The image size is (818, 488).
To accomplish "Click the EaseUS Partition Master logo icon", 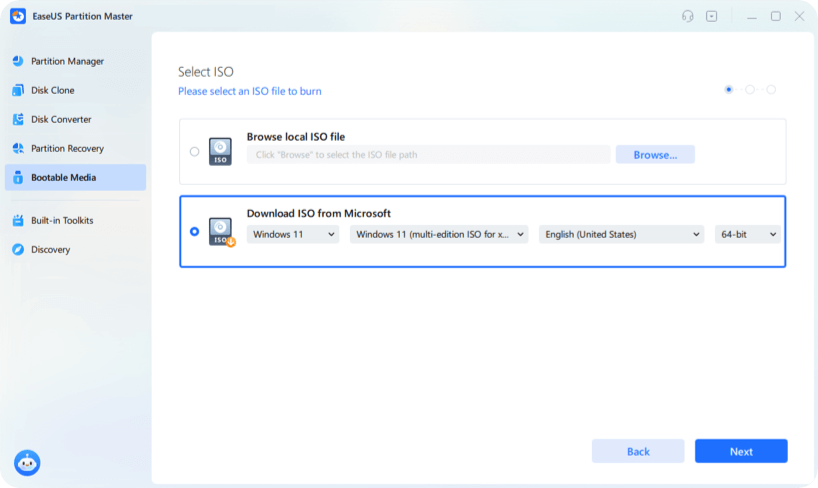I will pos(18,16).
